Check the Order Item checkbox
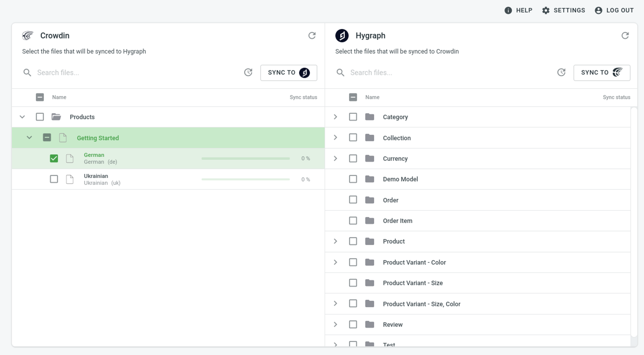This screenshot has width=644, height=355. point(353,221)
